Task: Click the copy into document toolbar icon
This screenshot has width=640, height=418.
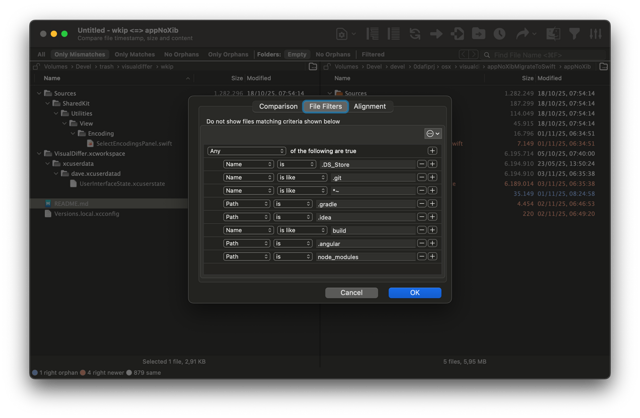Action: tap(457, 34)
